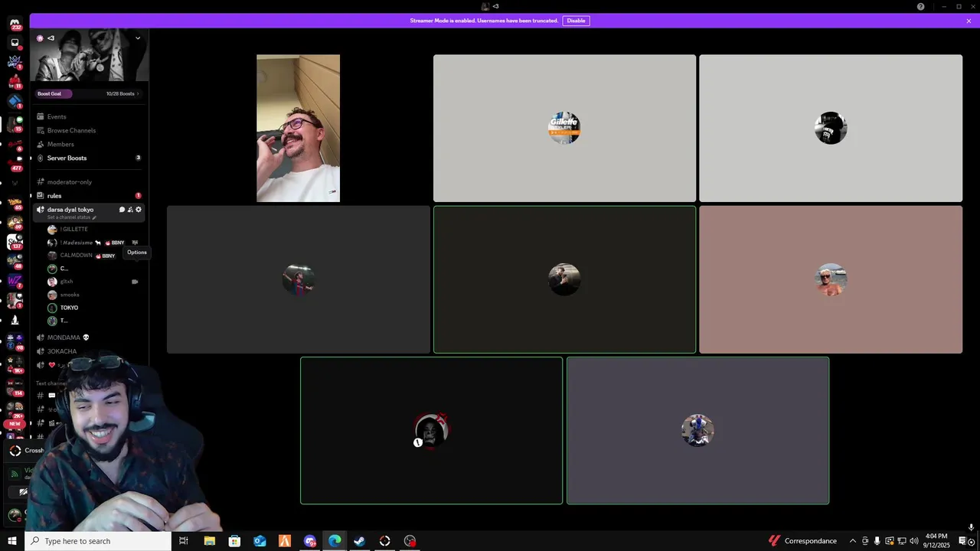
Task: Edit darsa dyal tokyo channel settings gear
Action: click(139, 209)
